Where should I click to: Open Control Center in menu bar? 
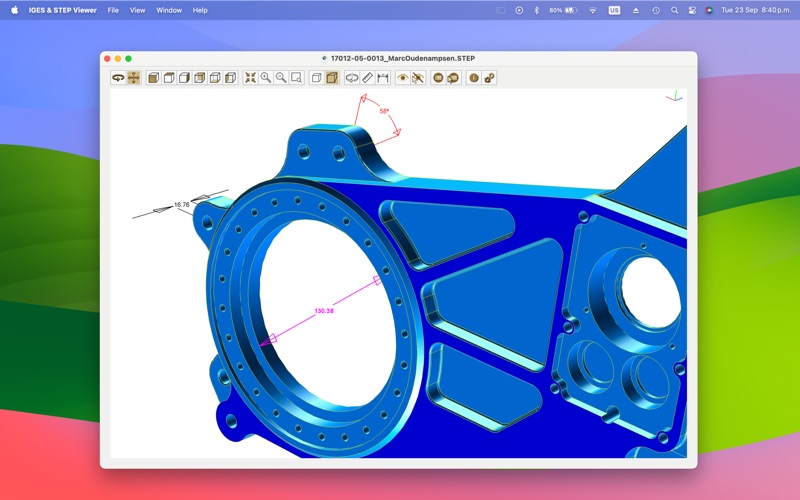click(x=692, y=10)
